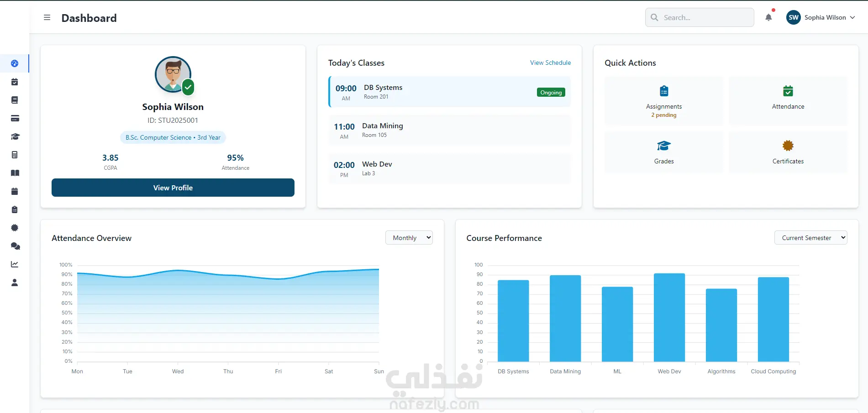
Task: Expand the Current Semester dropdown
Action: [810, 238]
